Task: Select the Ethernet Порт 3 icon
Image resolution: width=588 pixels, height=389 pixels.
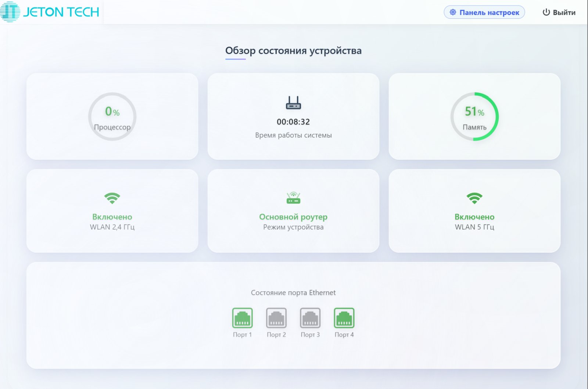Action: 310,318
